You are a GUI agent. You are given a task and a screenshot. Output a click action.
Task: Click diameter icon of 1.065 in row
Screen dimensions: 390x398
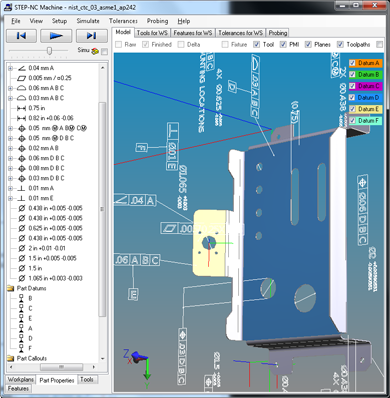21,278
